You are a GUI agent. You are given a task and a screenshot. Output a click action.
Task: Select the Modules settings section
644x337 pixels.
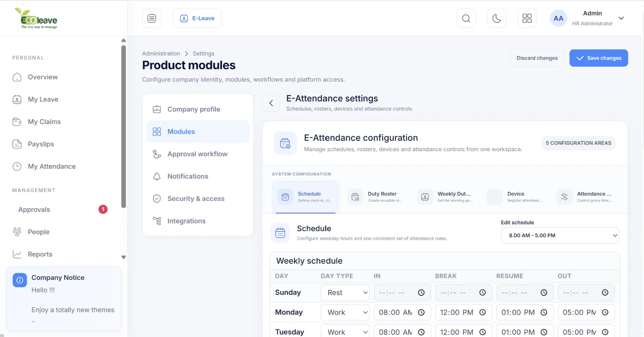[198, 132]
